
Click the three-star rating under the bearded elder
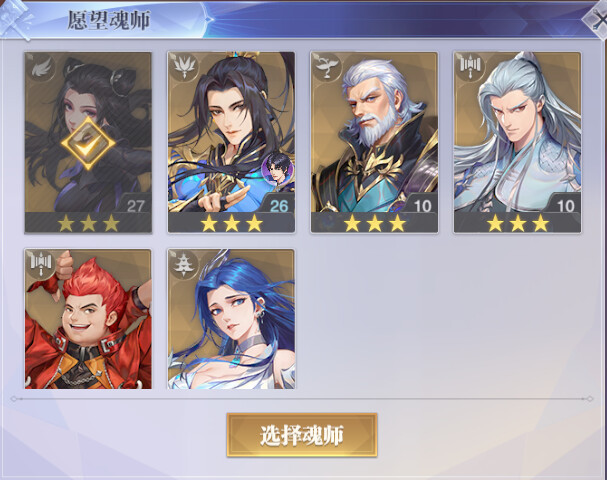point(374,223)
